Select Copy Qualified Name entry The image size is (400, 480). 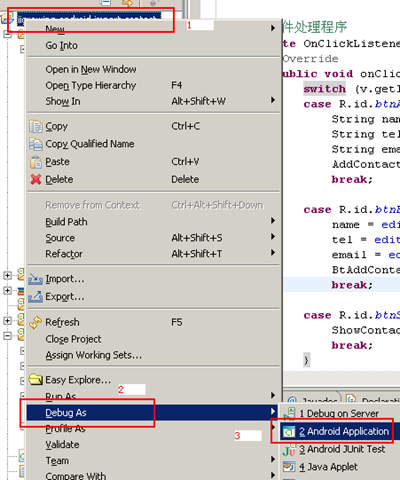153,144
